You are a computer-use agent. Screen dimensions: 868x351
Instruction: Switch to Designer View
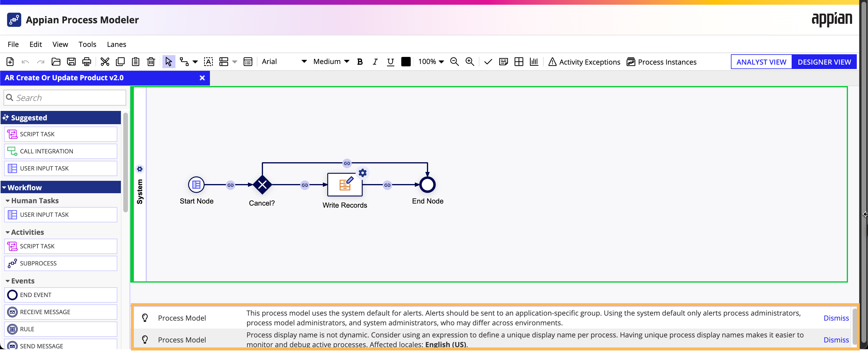[x=824, y=62]
